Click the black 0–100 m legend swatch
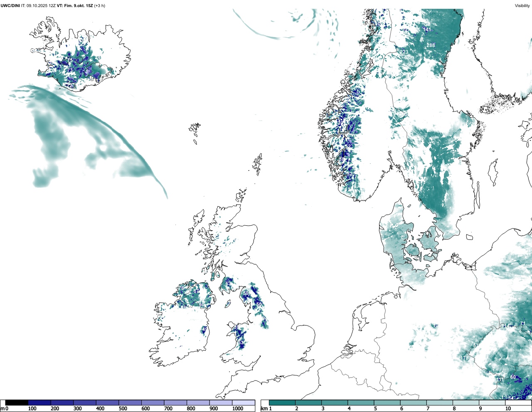This screenshot has height=412, width=532. click(17, 402)
